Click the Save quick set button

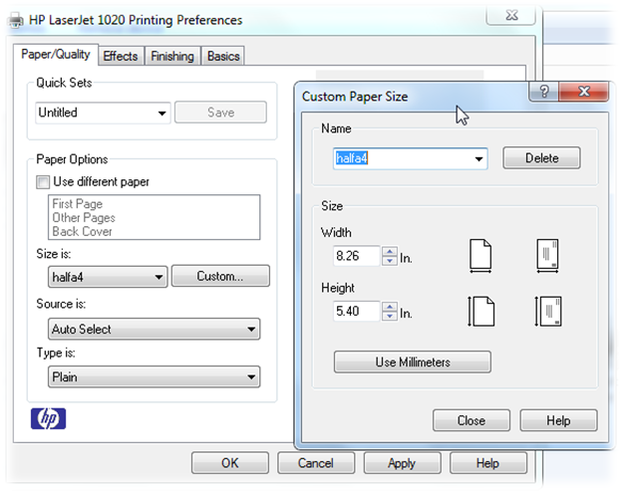pyautogui.click(x=221, y=112)
